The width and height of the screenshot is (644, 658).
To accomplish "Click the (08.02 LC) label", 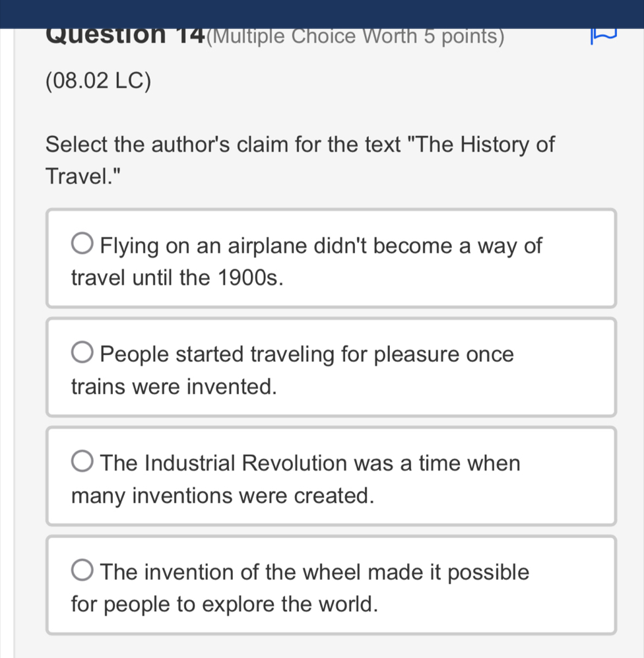I will click(98, 81).
